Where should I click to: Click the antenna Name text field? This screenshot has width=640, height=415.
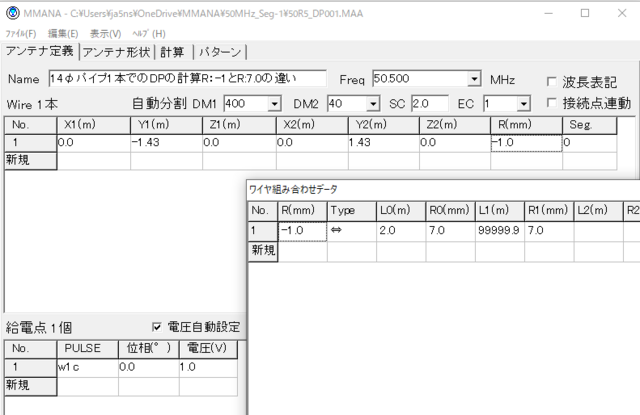[186, 79]
